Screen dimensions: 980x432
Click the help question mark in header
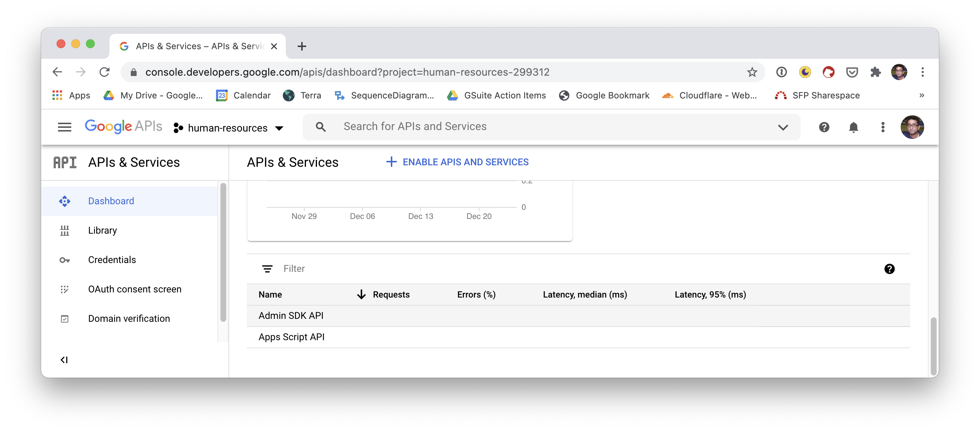[x=824, y=127]
